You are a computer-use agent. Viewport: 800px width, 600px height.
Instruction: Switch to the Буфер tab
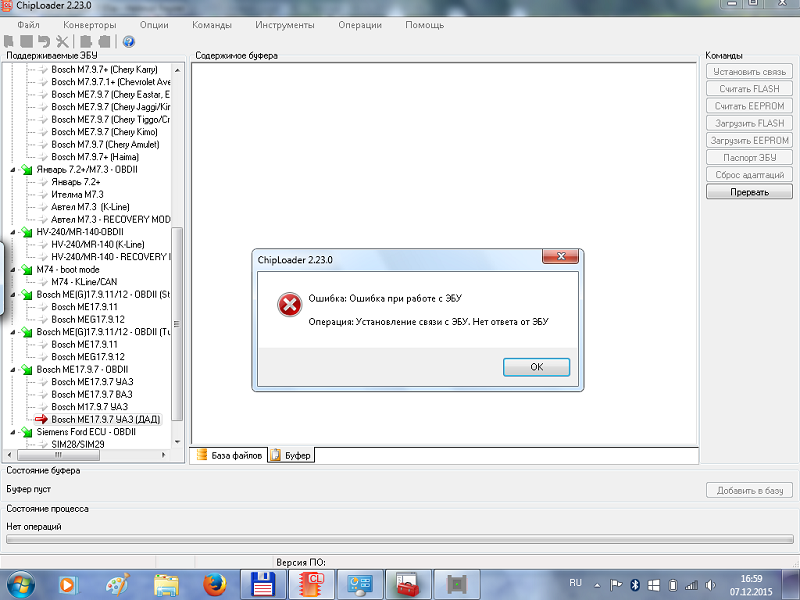pos(292,455)
